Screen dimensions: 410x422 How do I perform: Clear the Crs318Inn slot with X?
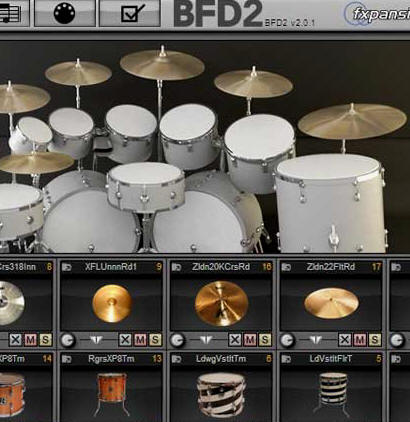coord(15,340)
